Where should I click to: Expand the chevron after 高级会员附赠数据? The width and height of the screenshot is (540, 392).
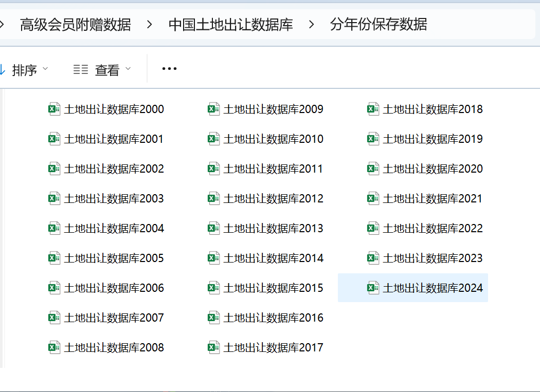pyautogui.click(x=150, y=24)
